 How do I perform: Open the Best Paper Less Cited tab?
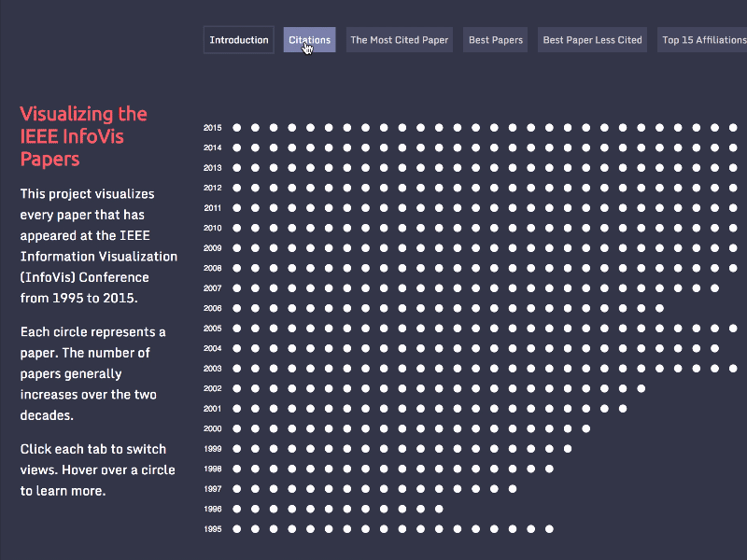point(591,39)
